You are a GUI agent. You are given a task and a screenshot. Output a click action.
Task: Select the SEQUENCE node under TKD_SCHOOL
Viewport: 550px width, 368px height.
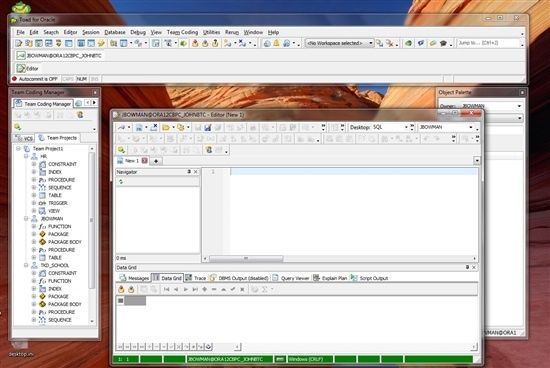(x=59, y=320)
